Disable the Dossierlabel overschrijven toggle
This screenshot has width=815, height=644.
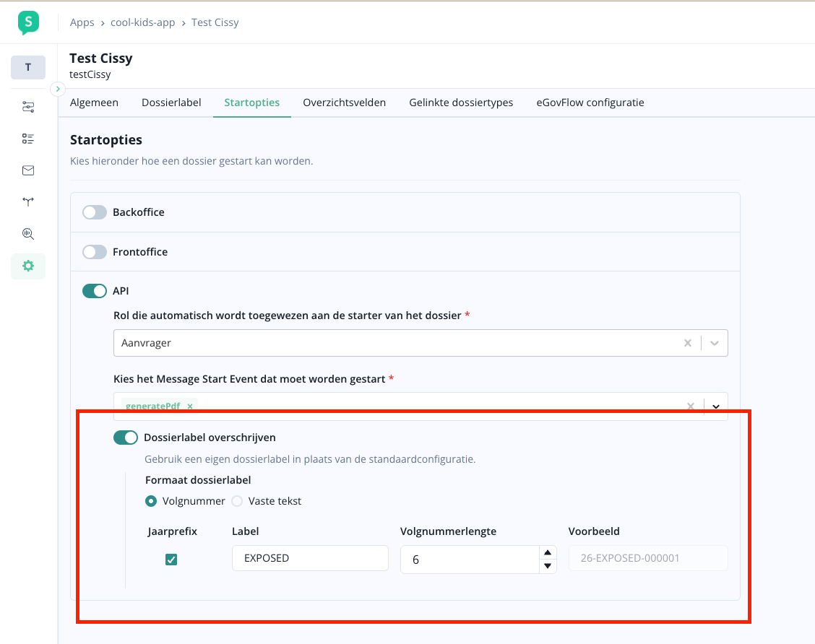[125, 438]
